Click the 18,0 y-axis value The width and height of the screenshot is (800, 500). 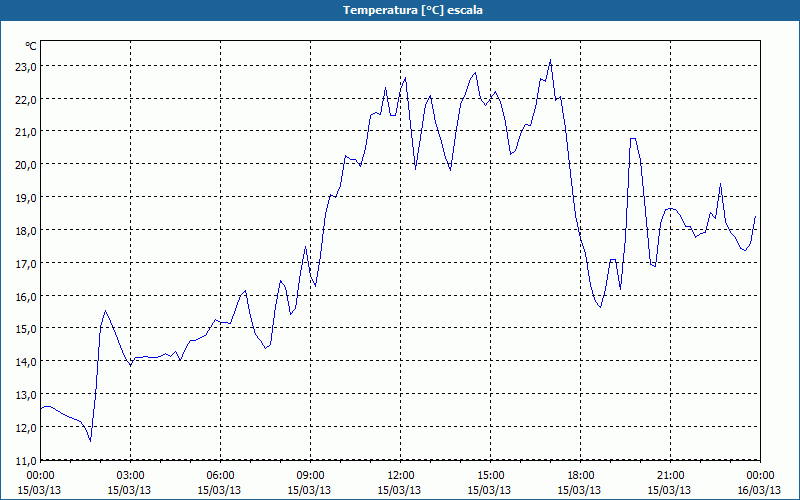[26, 231]
